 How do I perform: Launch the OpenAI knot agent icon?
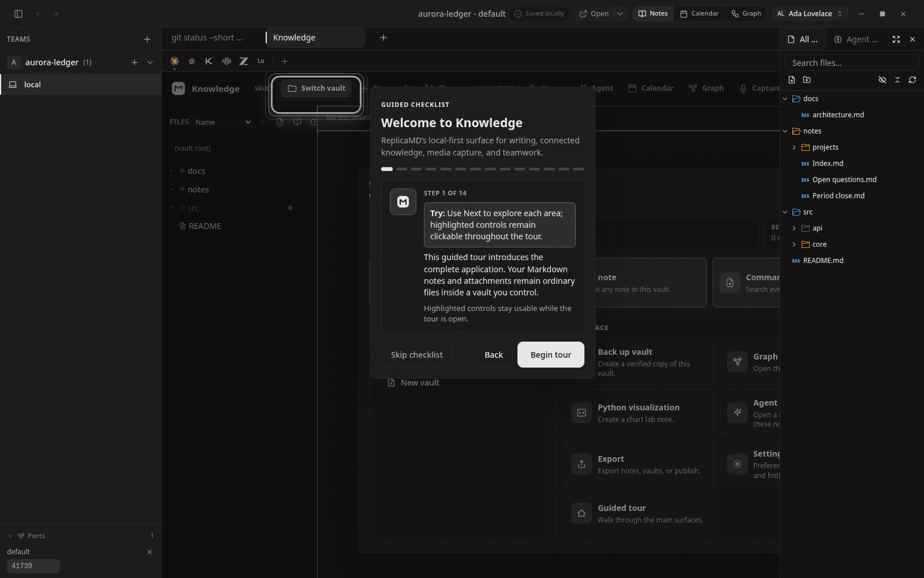tap(192, 61)
